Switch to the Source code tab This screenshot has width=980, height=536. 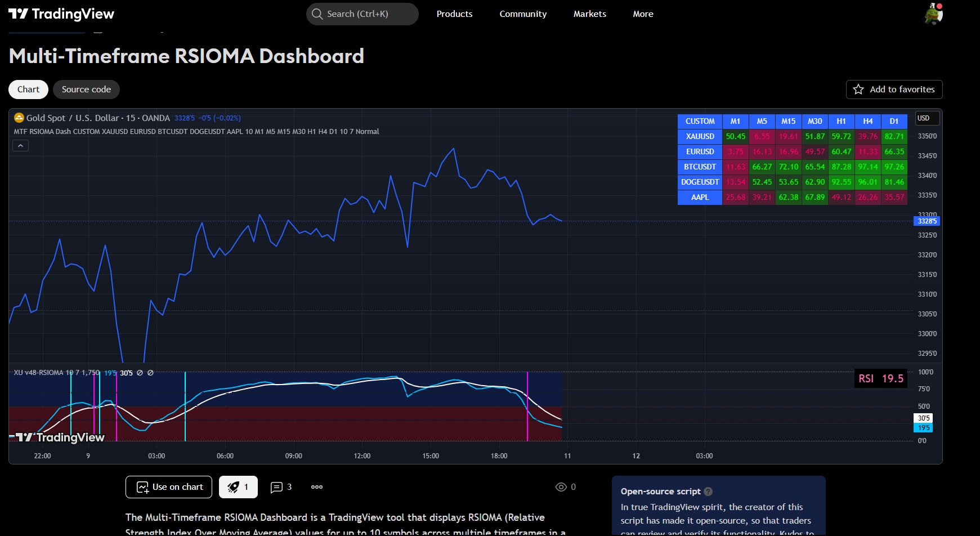tap(86, 90)
